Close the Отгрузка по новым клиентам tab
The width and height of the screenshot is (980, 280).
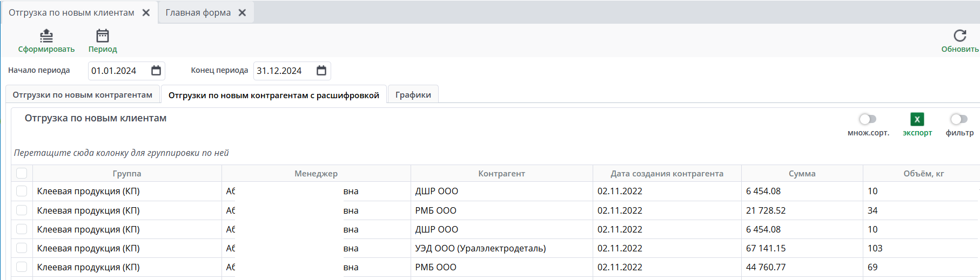(146, 12)
